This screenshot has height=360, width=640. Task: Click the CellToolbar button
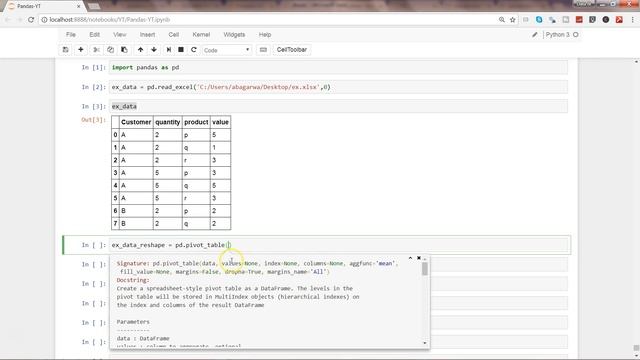tap(292, 50)
